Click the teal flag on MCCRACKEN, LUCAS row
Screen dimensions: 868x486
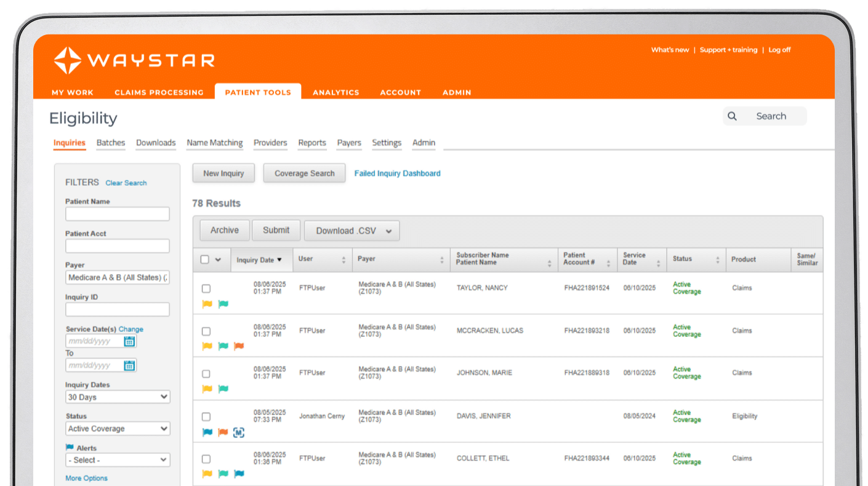click(x=223, y=346)
